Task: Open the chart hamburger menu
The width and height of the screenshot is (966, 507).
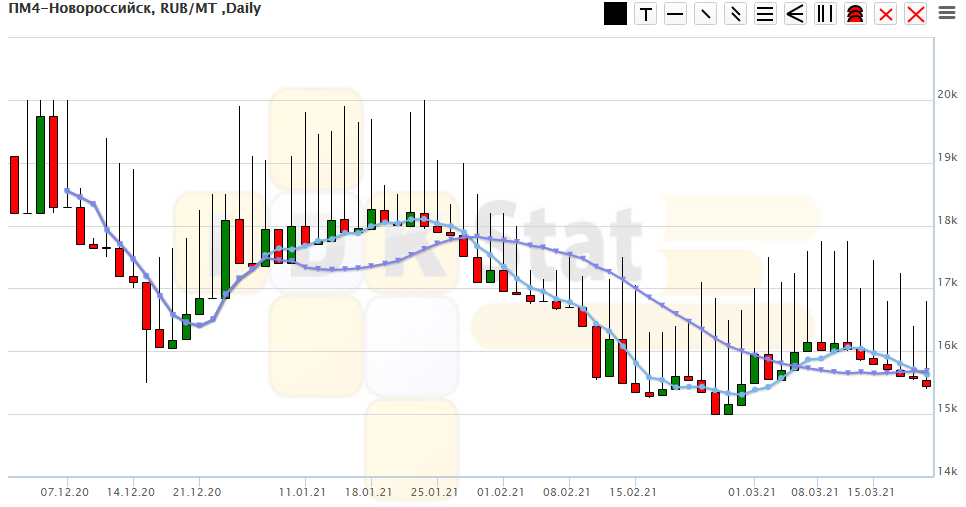Action: [x=946, y=13]
